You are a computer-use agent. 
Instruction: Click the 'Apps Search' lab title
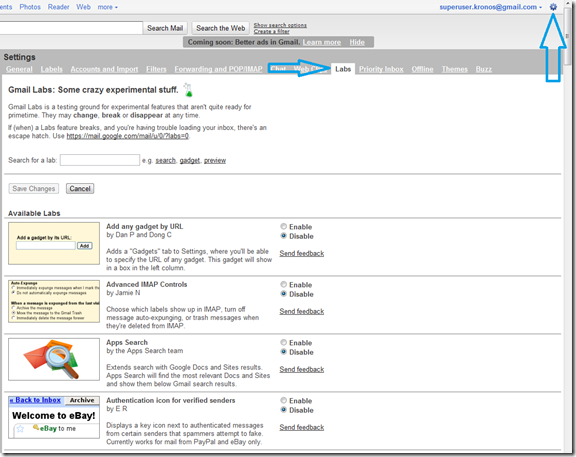(x=127, y=342)
